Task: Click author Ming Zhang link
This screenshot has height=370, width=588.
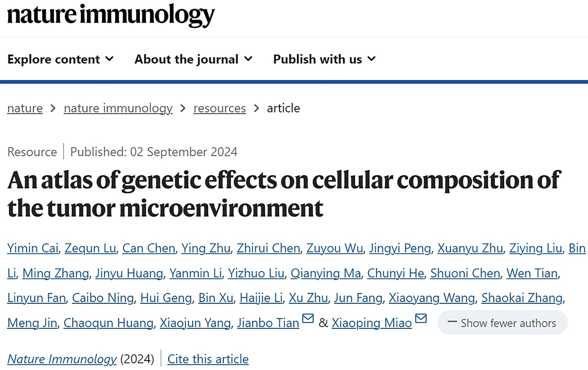Action: coord(56,273)
